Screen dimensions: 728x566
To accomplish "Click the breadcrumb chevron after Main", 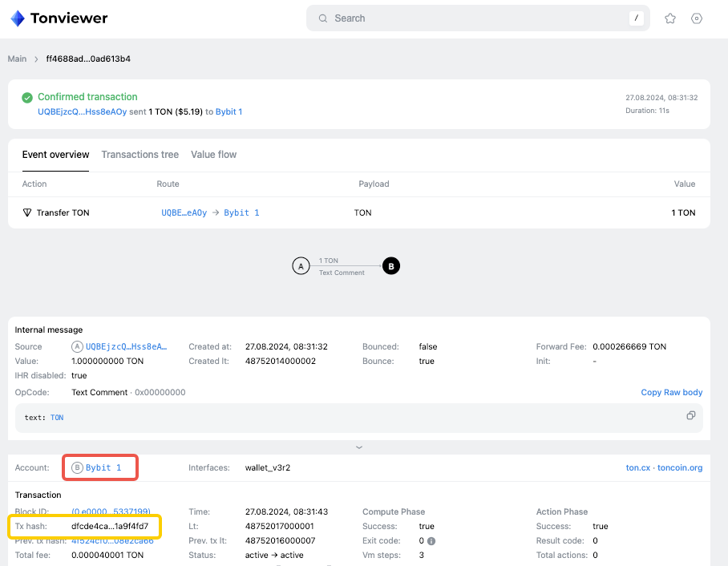I will (36, 59).
